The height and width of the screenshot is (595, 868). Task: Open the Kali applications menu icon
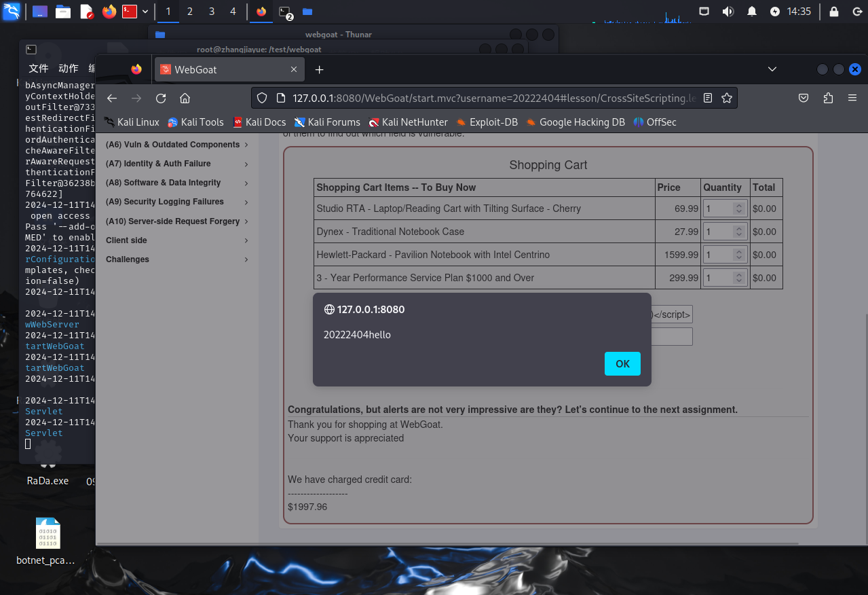coord(12,12)
